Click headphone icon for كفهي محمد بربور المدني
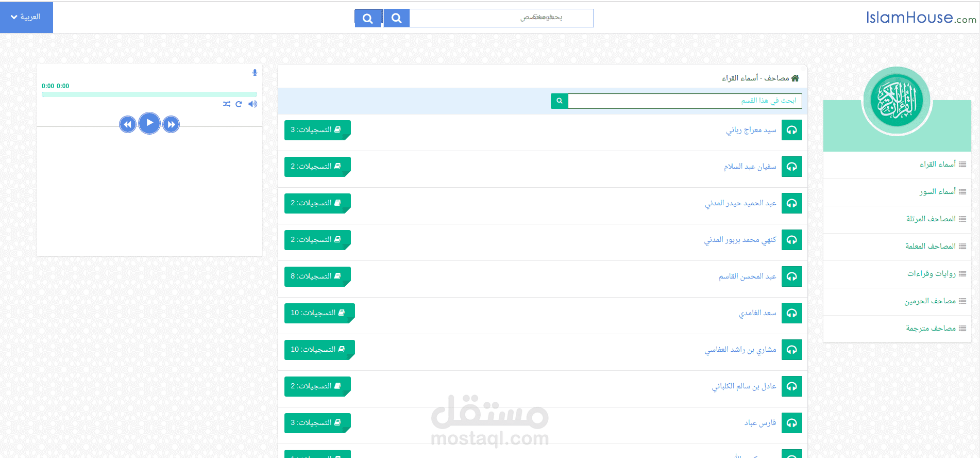 click(x=792, y=240)
